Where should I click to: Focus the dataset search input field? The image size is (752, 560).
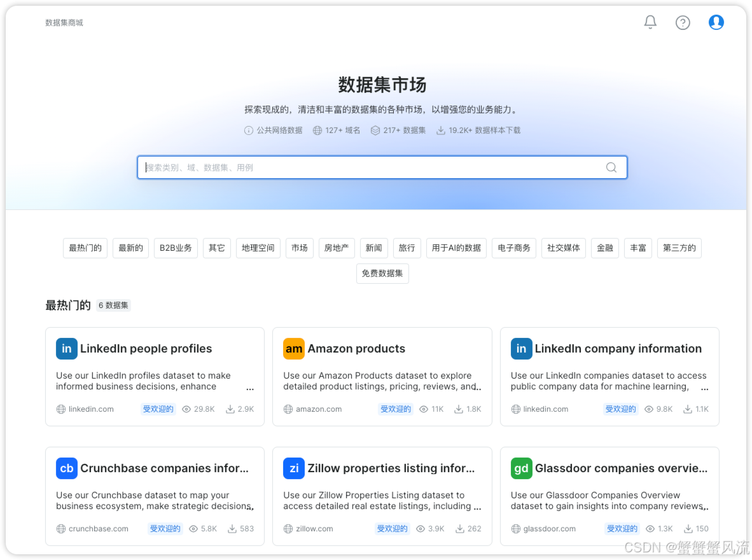coord(382,167)
